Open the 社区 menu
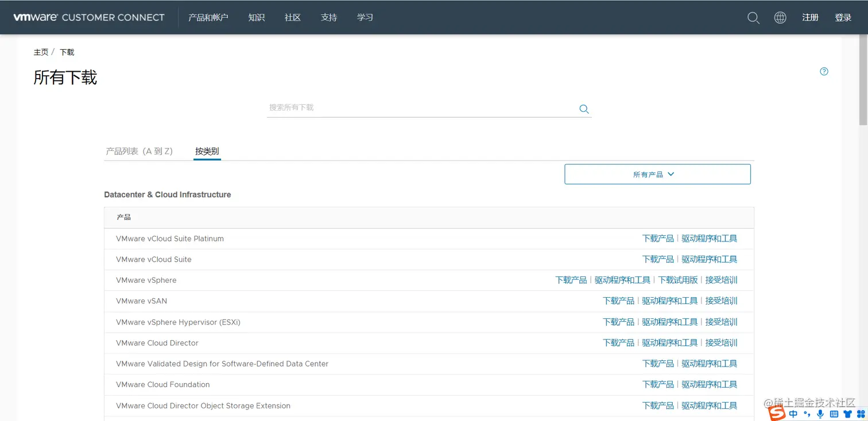This screenshot has width=868, height=421. pos(293,18)
